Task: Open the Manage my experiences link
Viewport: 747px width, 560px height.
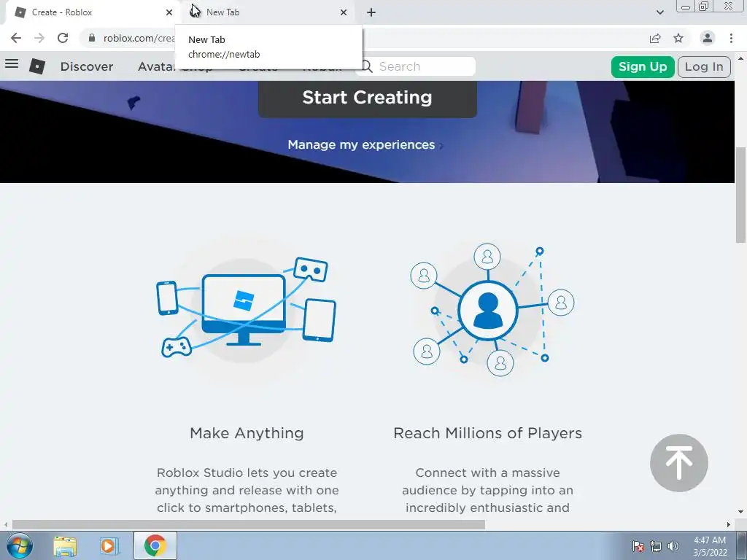Action: click(365, 145)
